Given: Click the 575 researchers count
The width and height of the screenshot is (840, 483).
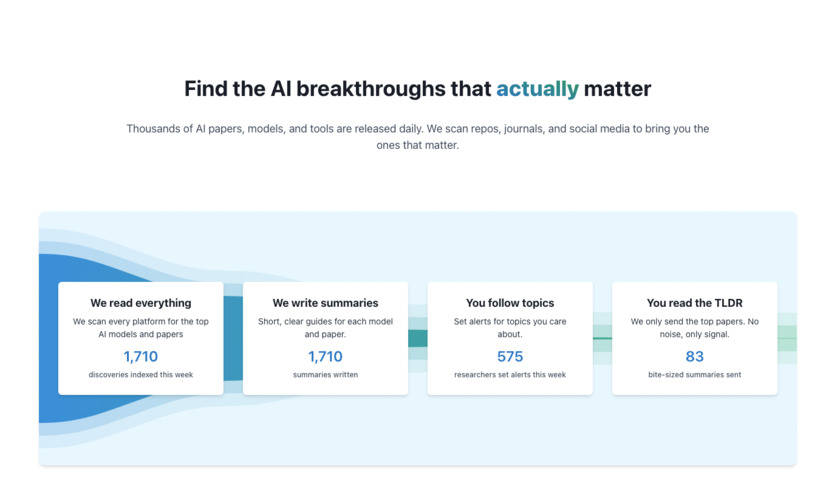Looking at the screenshot, I should pyautogui.click(x=510, y=356).
